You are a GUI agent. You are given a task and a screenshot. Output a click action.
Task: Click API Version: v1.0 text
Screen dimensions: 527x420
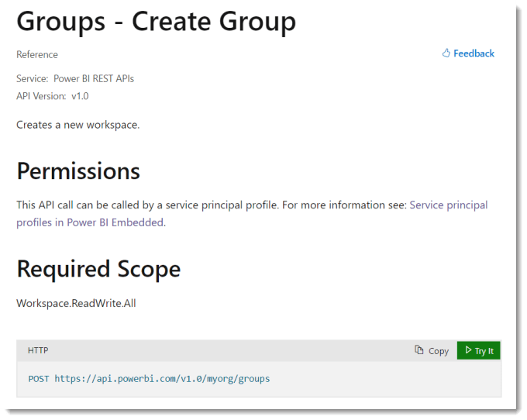(53, 96)
